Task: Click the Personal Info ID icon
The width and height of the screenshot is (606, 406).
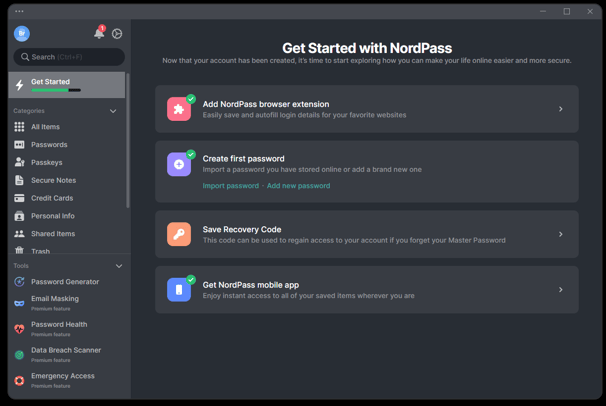Action: pos(19,216)
